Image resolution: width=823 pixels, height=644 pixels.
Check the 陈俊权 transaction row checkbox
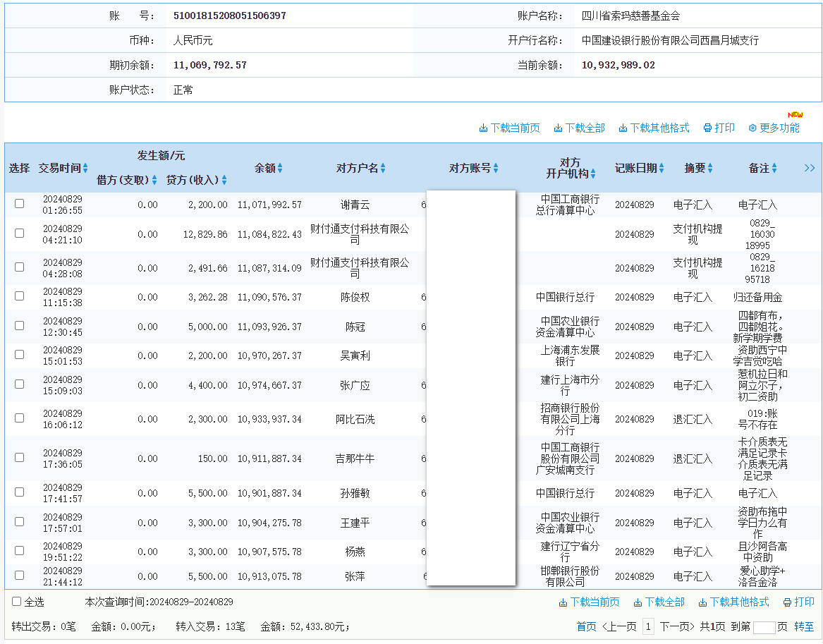point(20,296)
